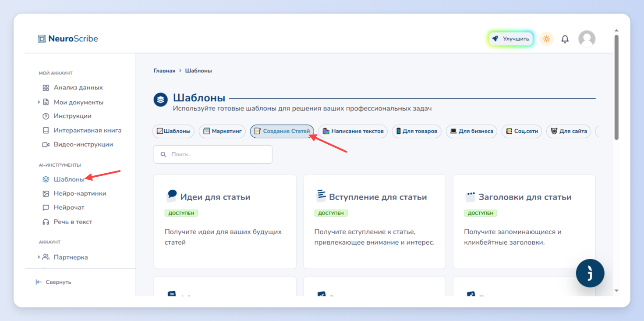Click the page vertical scrollbar
This screenshot has height=321, width=644.
point(616,87)
